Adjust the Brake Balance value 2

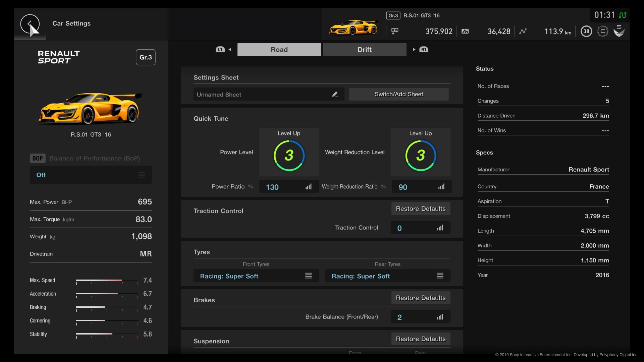pos(421,317)
